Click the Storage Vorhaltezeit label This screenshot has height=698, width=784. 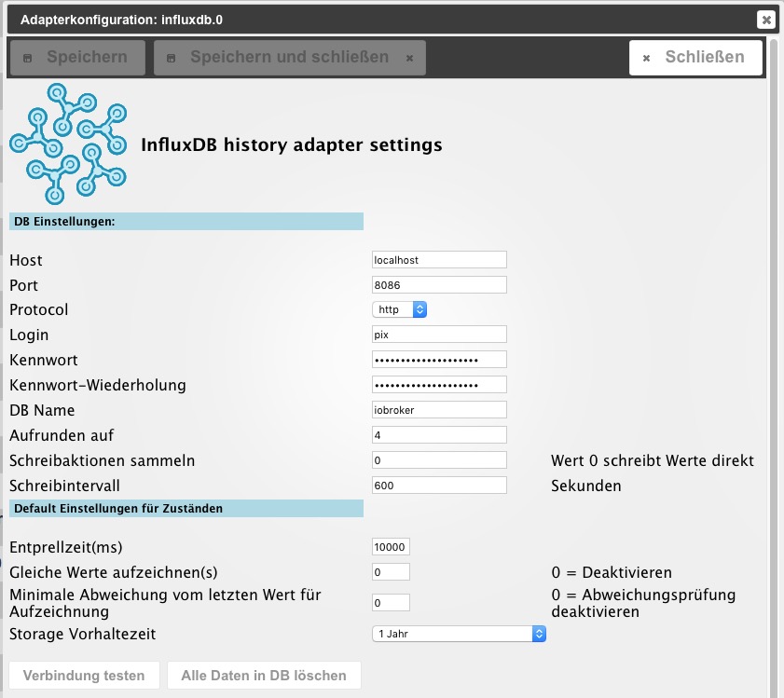point(82,634)
